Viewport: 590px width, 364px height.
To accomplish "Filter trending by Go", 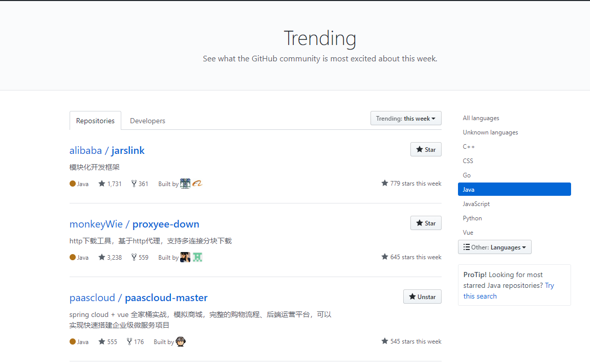I will point(467,175).
